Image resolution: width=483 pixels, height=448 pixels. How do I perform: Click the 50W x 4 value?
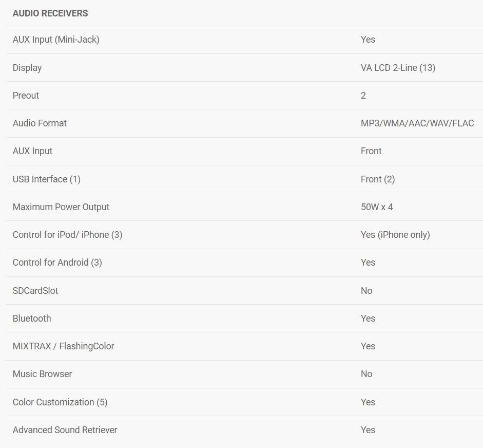click(376, 207)
